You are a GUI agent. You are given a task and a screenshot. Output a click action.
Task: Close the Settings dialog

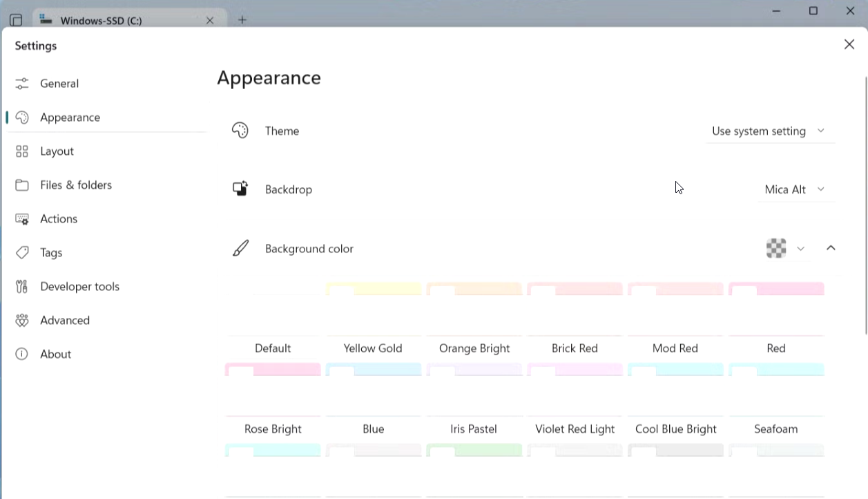[x=849, y=45]
